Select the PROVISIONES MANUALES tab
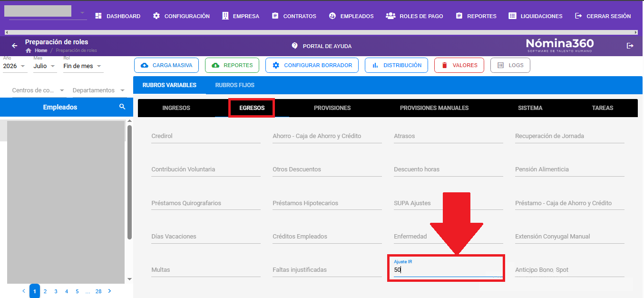The image size is (644, 298). tap(434, 108)
